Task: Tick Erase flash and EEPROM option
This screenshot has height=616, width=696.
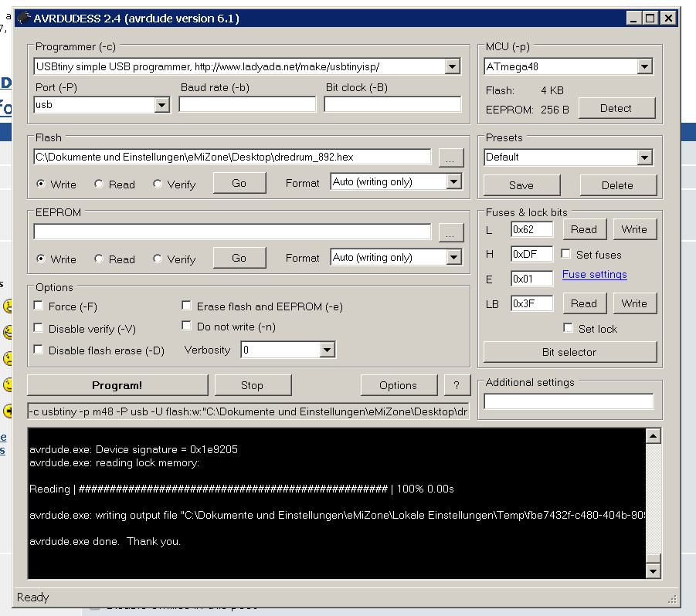Action: click(x=187, y=306)
